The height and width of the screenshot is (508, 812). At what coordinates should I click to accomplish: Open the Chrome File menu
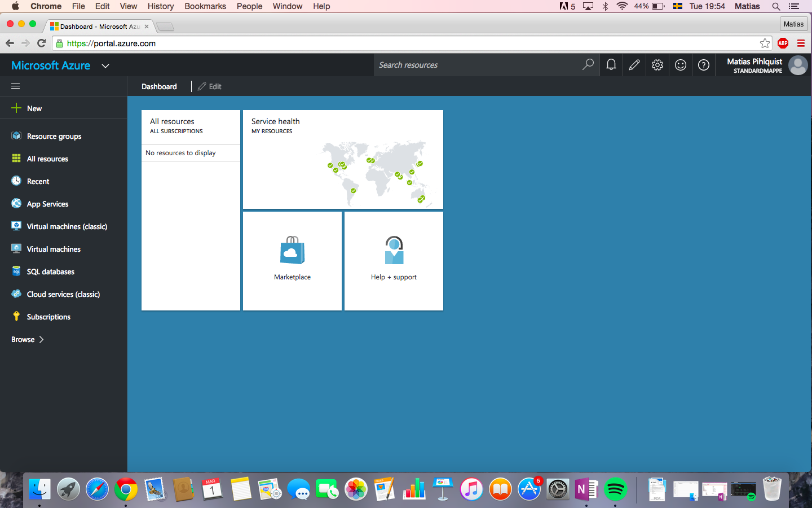point(78,6)
